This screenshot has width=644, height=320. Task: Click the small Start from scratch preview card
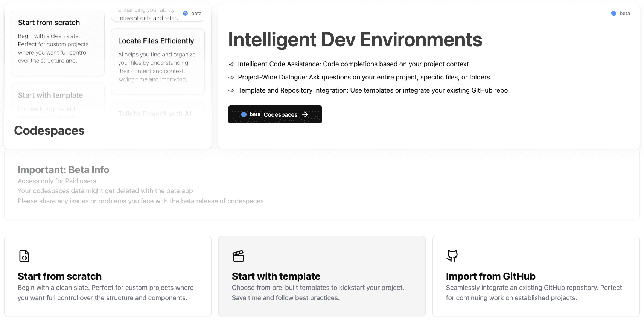click(x=58, y=43)
